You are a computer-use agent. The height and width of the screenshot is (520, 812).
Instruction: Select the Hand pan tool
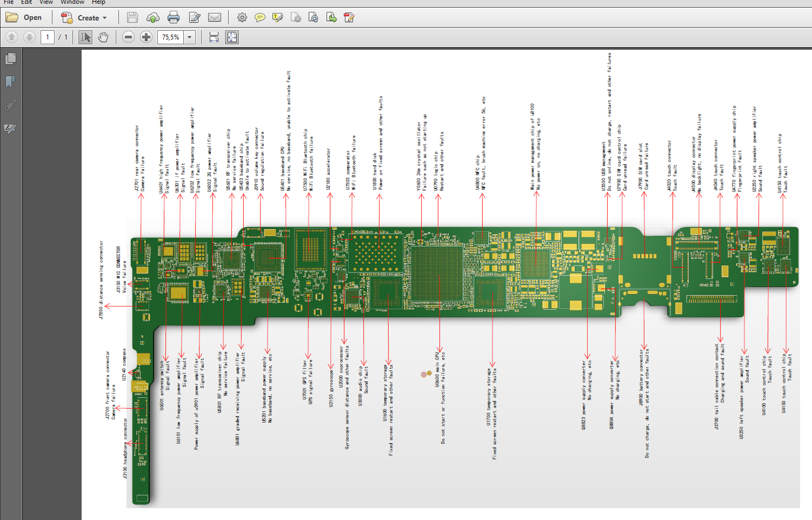[103, 37]
